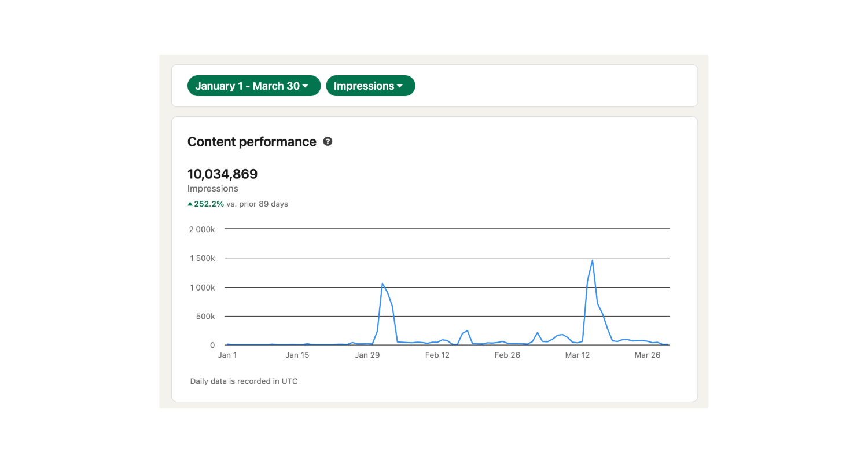
Task: Click the Jan 15 x-axis label
Action: click(x=297, y=355)
